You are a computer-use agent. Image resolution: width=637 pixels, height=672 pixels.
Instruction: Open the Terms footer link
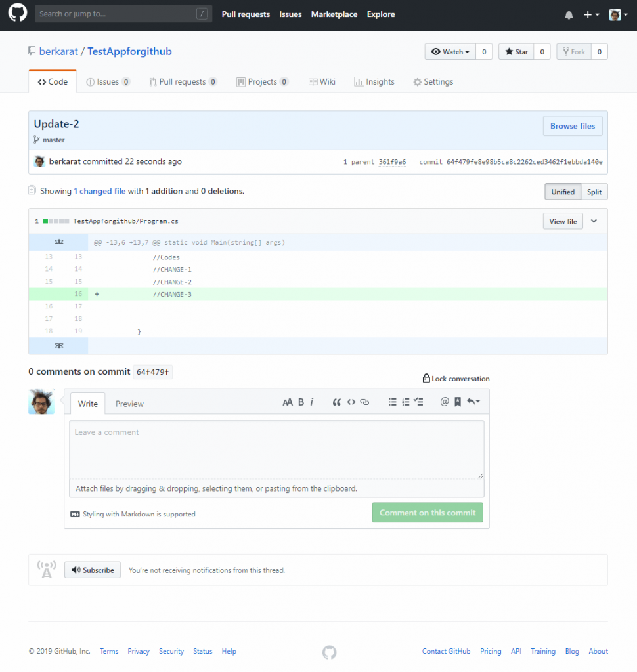pos(109,652)
